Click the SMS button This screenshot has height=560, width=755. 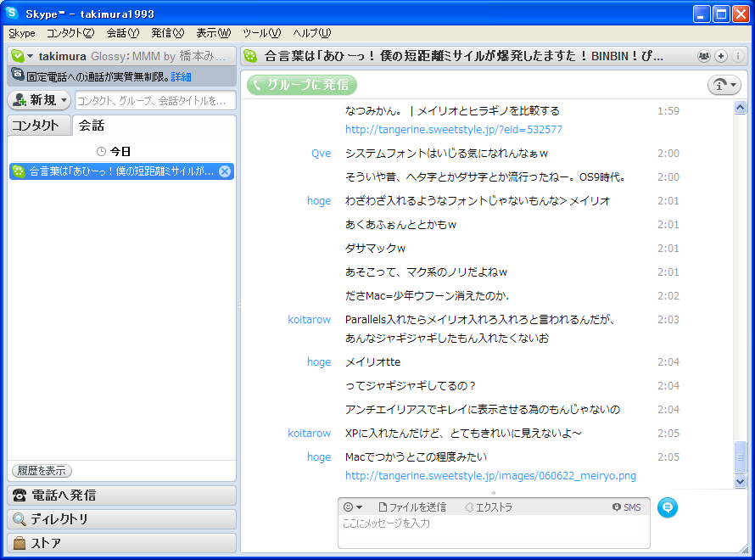click(626, 507)
